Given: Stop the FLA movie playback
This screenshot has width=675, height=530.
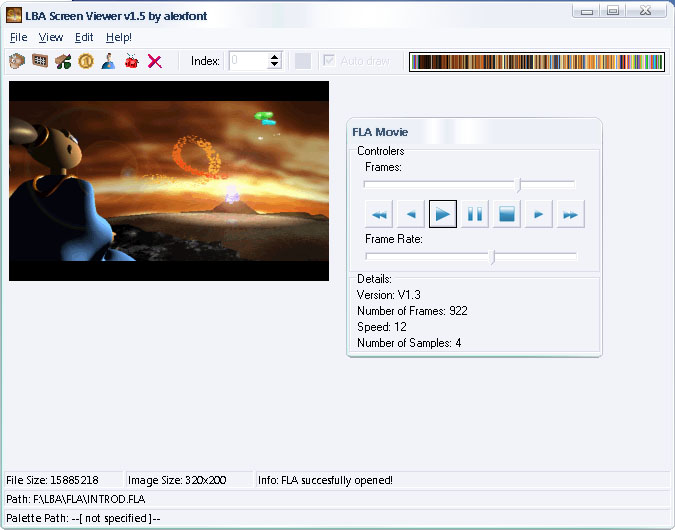Looking at the screenshot, I should [x=507, y=214].
